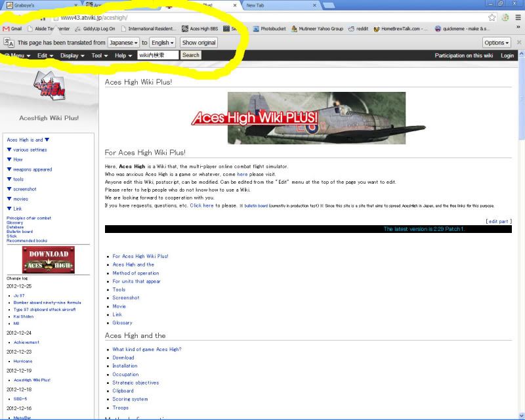The height and width of the screenshot is (420, 525).
Task: Open the wiki Display dropdown menu
Action: (72, 56)
